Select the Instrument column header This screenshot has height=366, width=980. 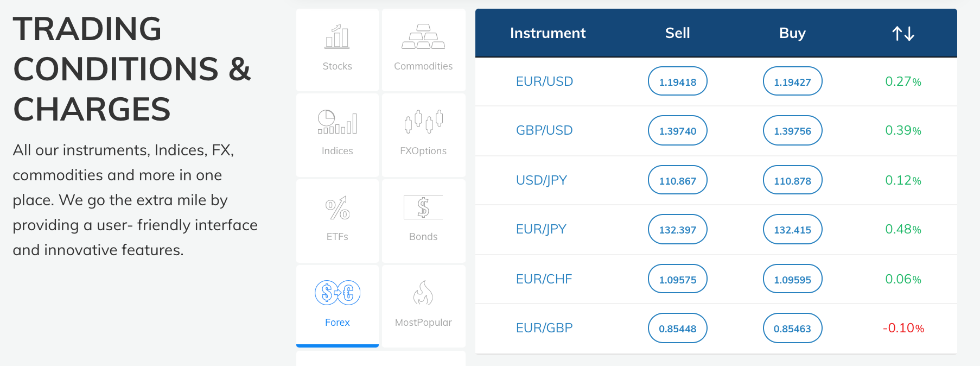548,33
